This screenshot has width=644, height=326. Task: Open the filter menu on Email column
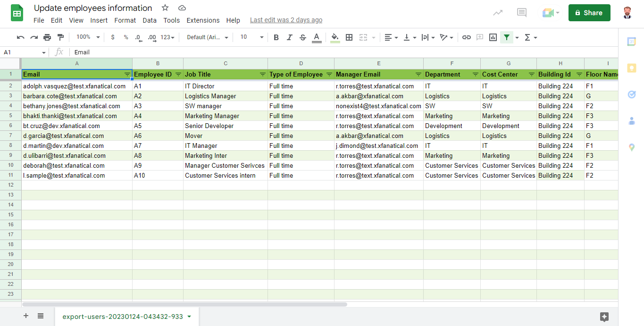pyautogui.click(x=127, y=74)
